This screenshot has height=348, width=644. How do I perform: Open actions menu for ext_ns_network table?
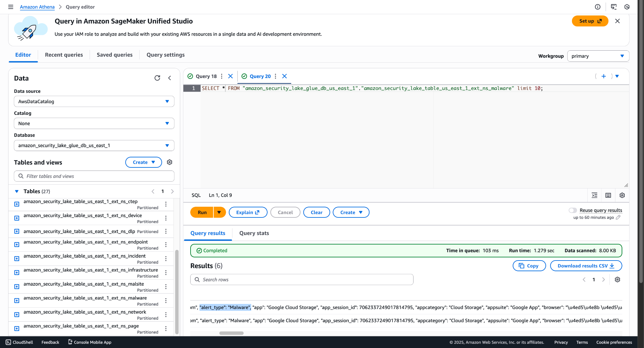click(166, 315)
